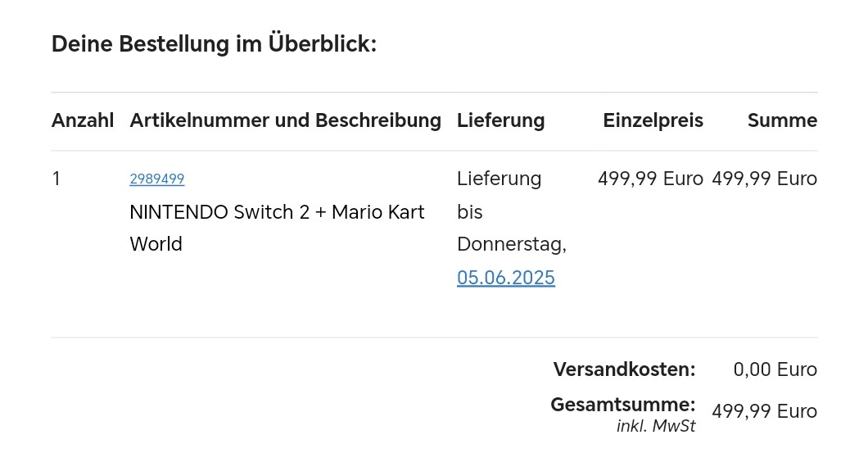Click the word 'Donnerstag,' in the delivery cell
Screen dimensions: 868x453
pyautogui.click(x=512, y=244)
